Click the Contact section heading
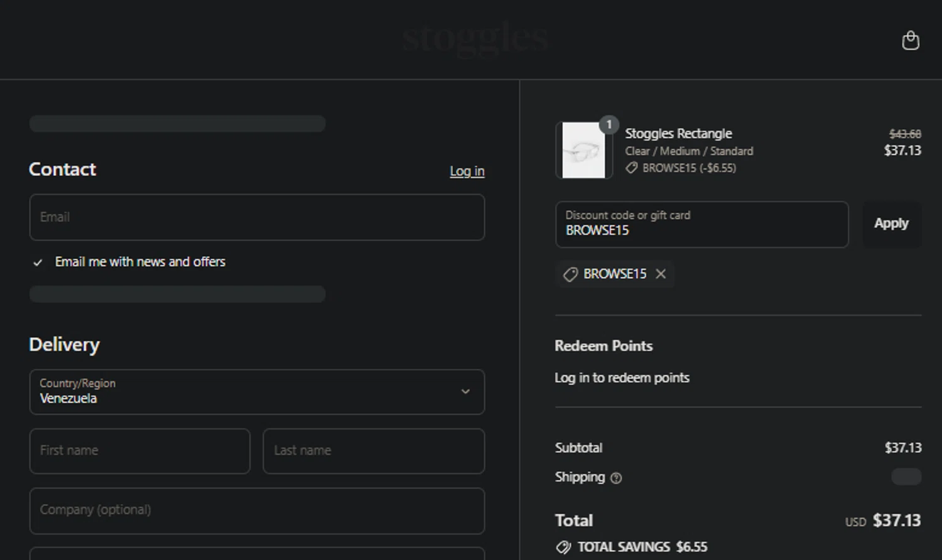The image size is (942, 560). point(62,170)
